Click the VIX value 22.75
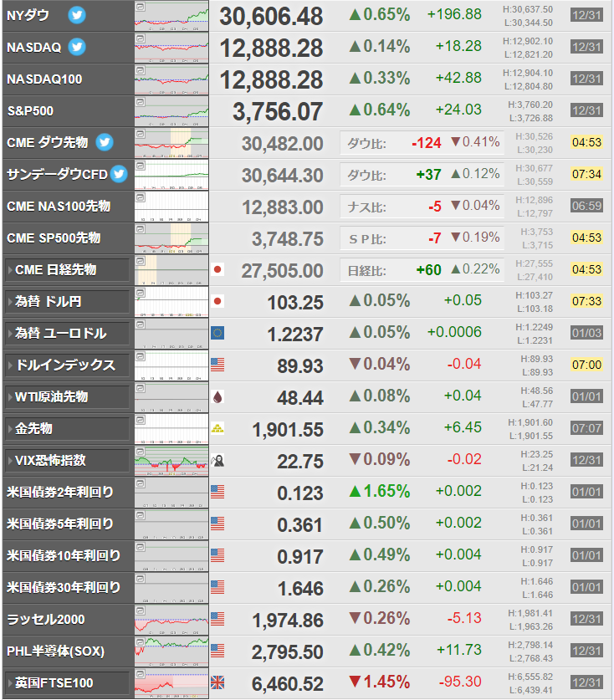 [300, 462]
